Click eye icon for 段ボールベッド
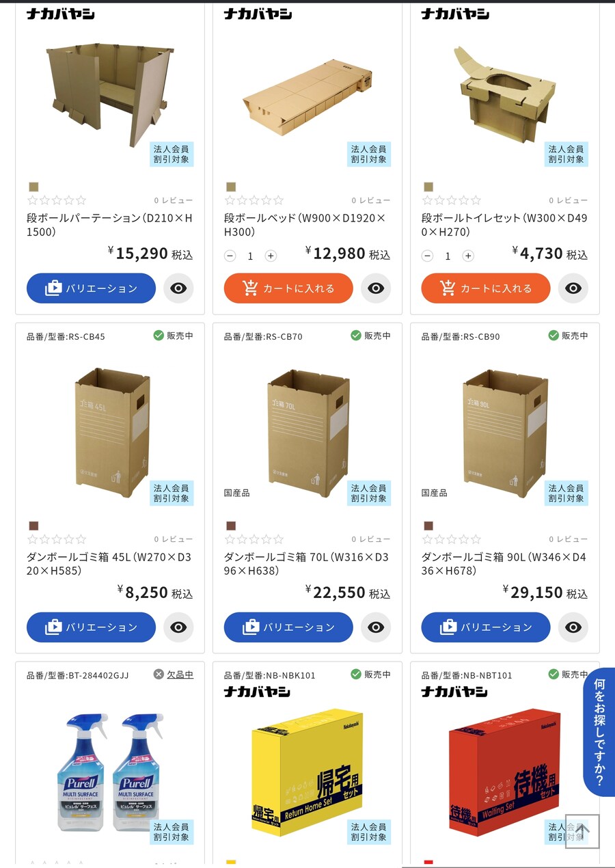This screenshot has width=615, height=868. point(376,288)
